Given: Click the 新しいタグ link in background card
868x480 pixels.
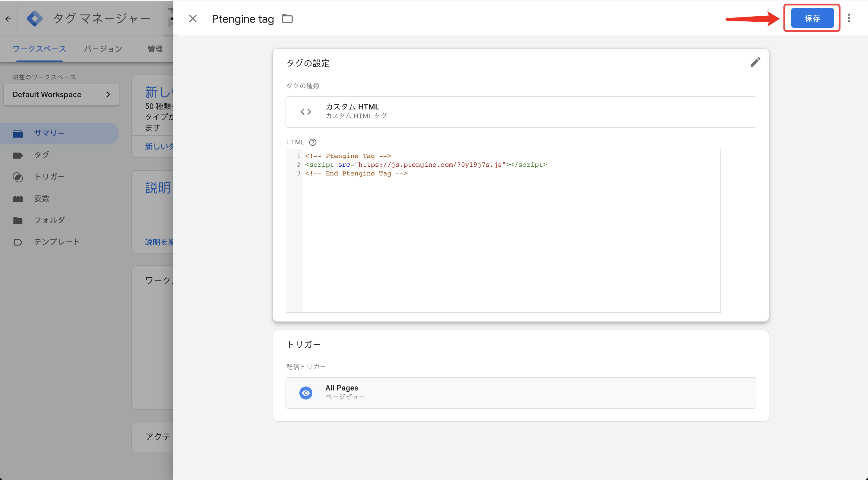Looking at the screenshot, I should (159, 147).
